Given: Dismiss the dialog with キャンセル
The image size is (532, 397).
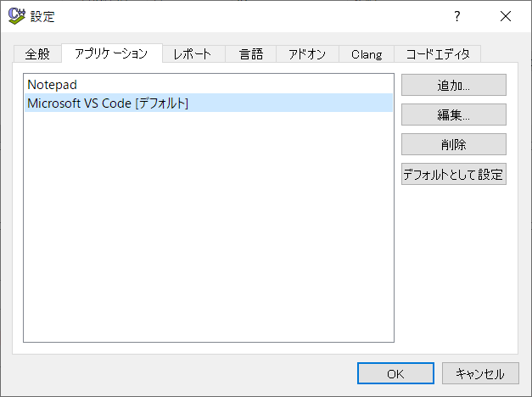Looking at the screenshot, I should 480,373.
